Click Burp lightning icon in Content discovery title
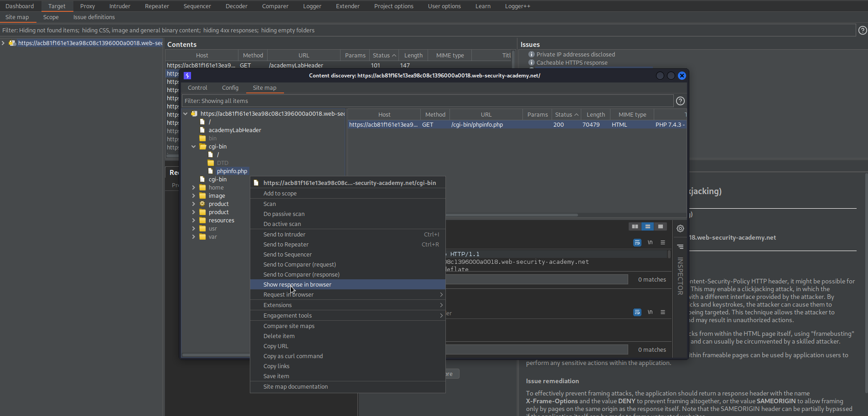 coord(187,76)
